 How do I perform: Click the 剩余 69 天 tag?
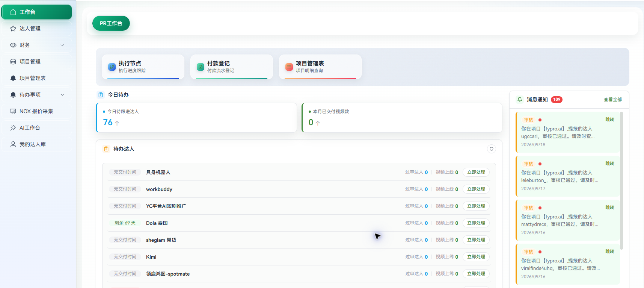pos(125,223)
